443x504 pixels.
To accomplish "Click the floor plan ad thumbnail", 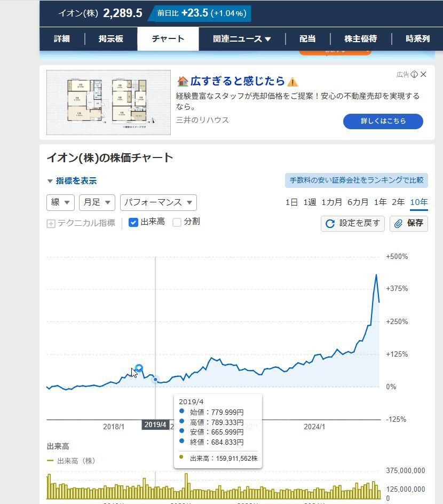I will click(x=108, y=103).
